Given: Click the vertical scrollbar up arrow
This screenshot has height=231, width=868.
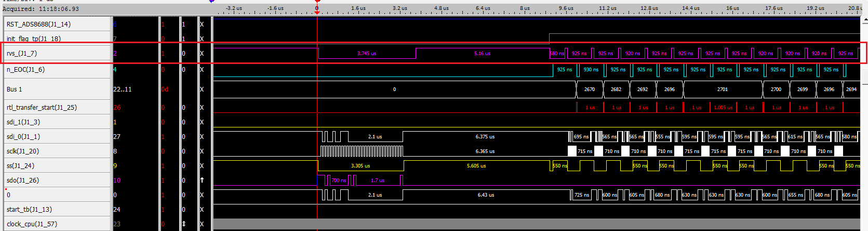Looking at the screenshot, I should (864, 20).
